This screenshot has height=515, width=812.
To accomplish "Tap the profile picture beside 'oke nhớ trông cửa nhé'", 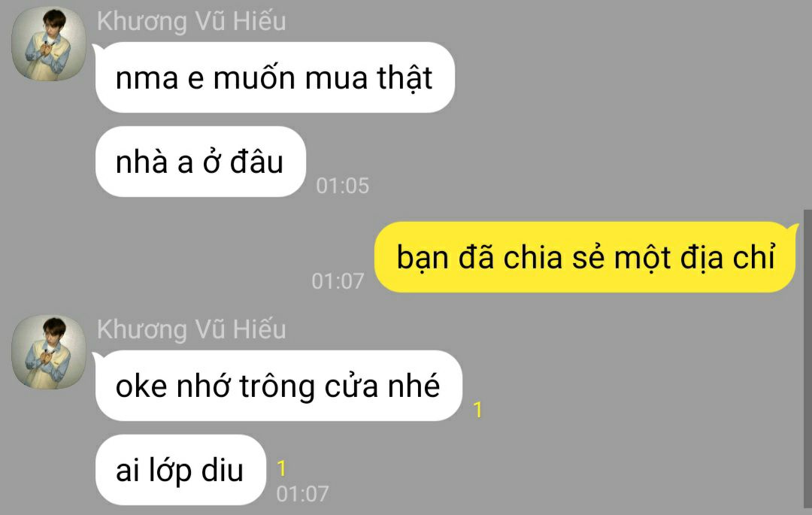I will (x=49, y=352).
